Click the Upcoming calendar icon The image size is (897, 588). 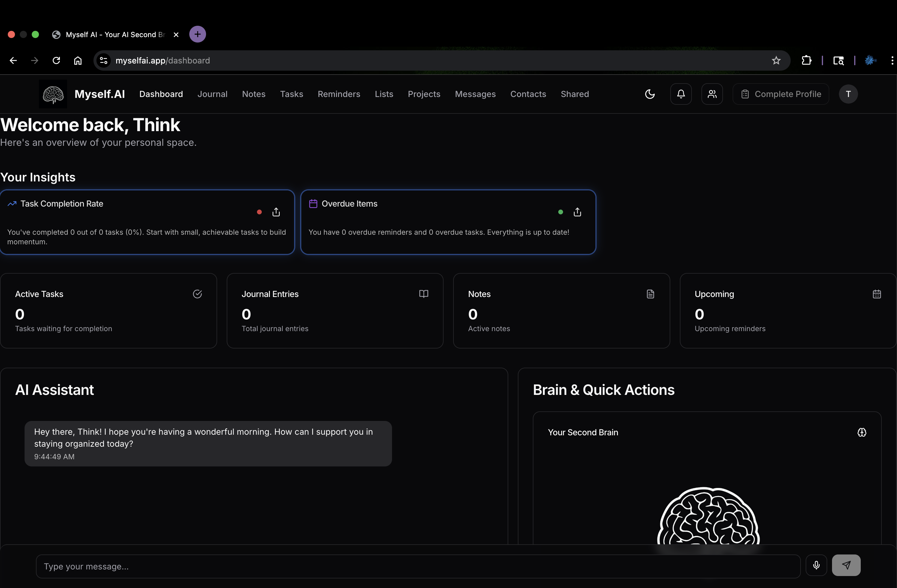[x=877, y=294]
